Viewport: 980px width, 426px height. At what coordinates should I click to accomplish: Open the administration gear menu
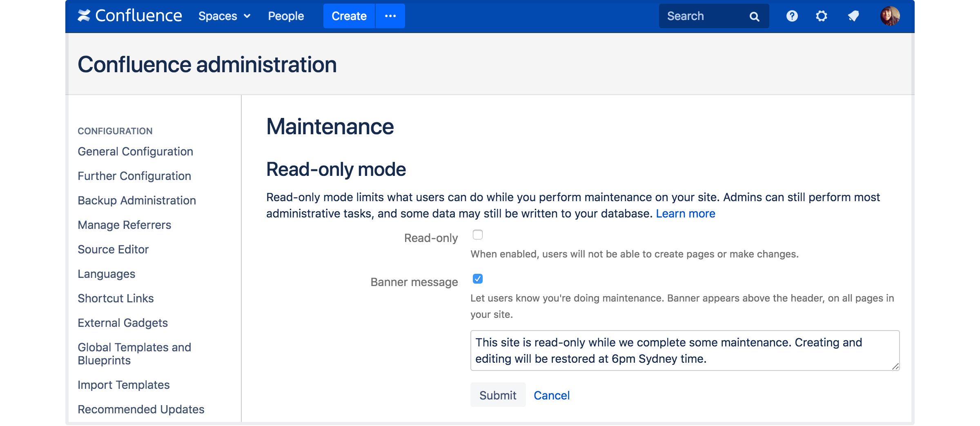821,16
